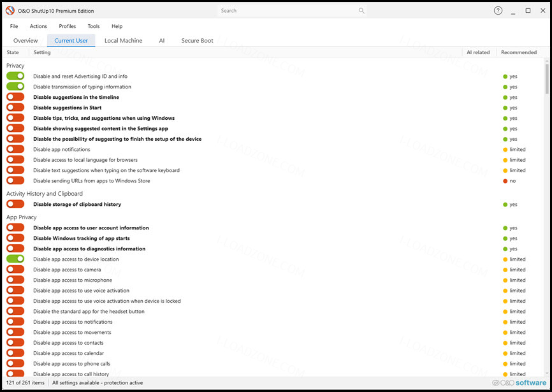Screen dimensions: 552x392
Task: Toggle Disable Windows tracking of app starts switch
Action: [x=15, y=238]
